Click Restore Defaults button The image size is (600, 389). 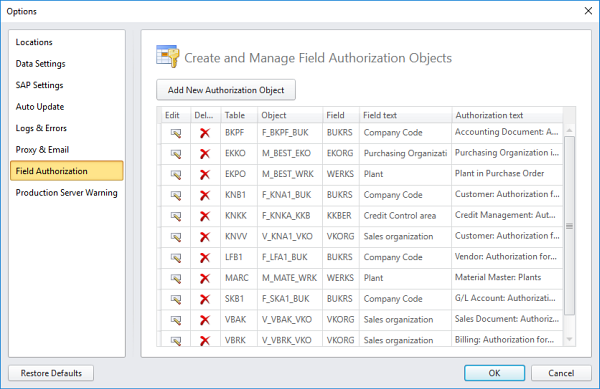click(x=51, y=373)
